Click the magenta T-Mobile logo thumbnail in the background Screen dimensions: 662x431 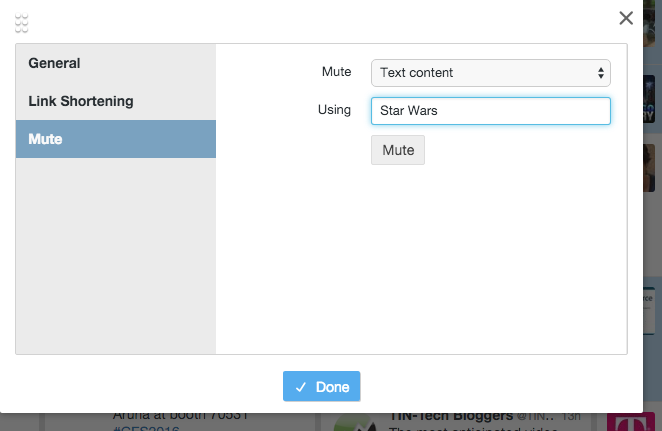coord(631,422)
